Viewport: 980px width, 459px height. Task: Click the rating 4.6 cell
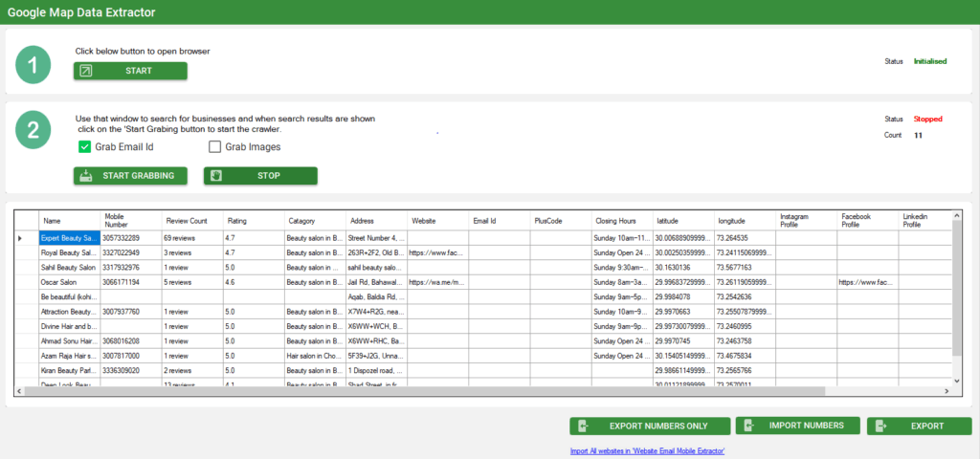coord(254,282)
